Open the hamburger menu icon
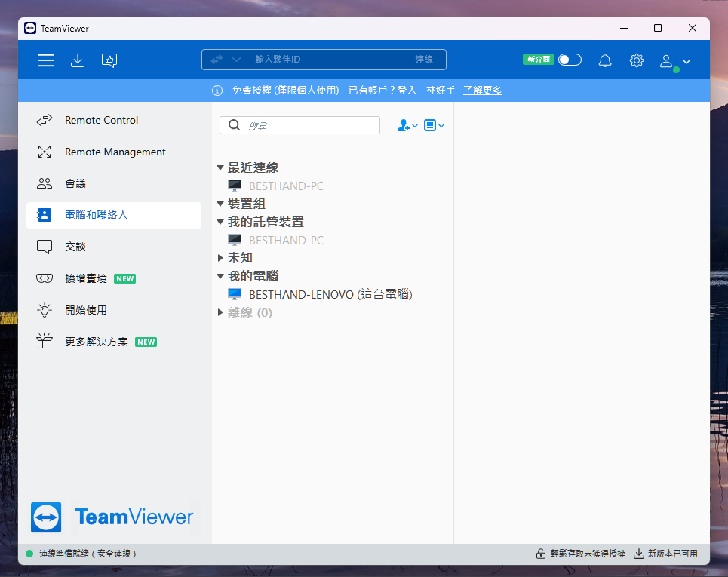The image size is (728, 577). pos(46,60)
